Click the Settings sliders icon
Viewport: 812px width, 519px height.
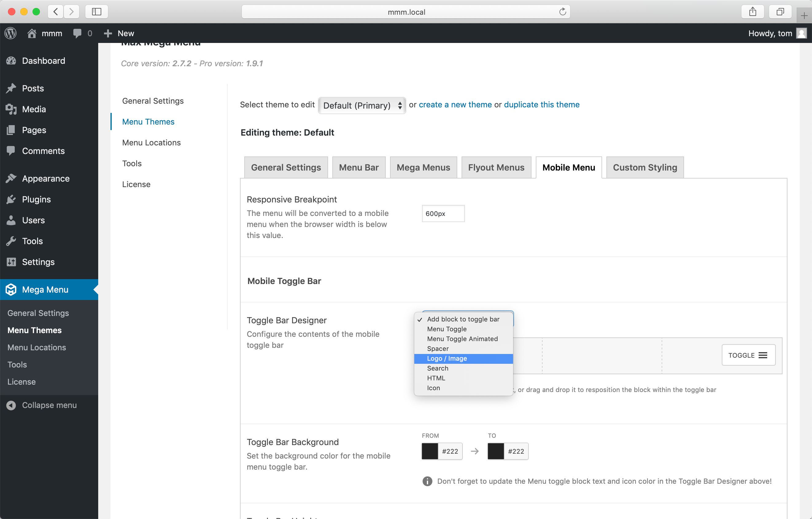pos(11,262)
